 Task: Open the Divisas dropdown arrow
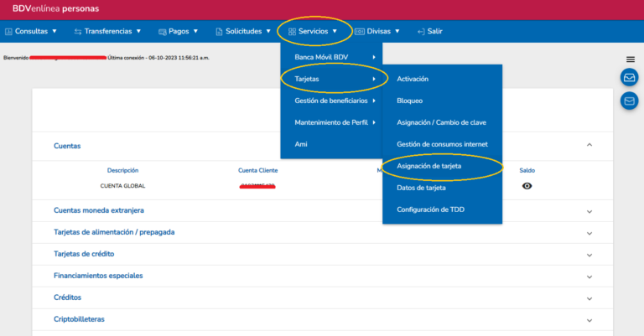(x=397, y=31)
